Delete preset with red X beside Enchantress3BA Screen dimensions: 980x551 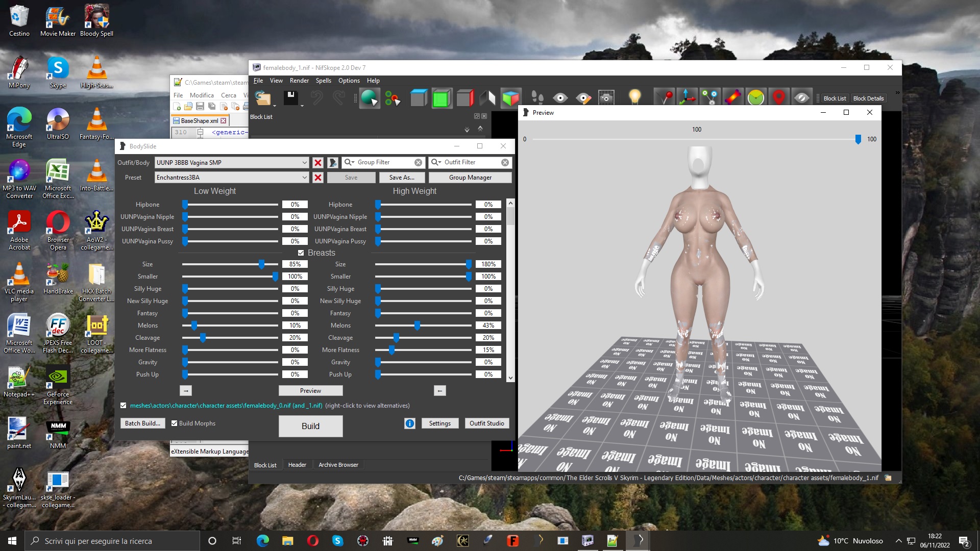(x=317, y=178)
